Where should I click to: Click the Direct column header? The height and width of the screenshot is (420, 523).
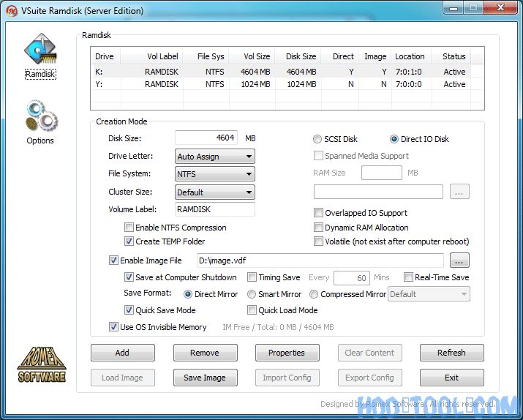tap(340, 56)
